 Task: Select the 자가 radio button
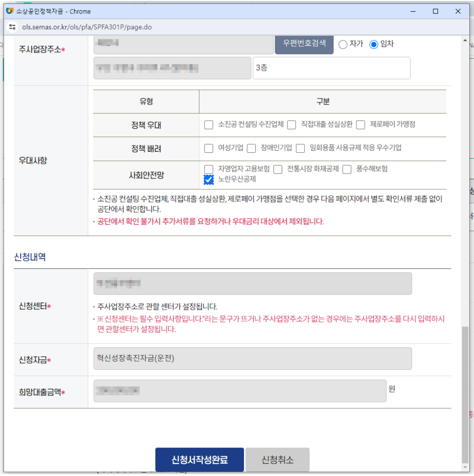tap(343, 45)
